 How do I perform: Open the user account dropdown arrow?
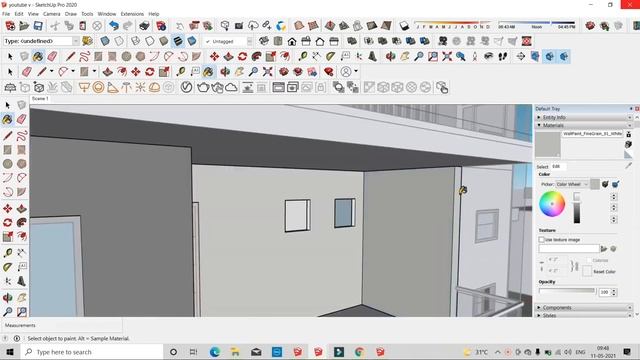click(x=356, y=71)
